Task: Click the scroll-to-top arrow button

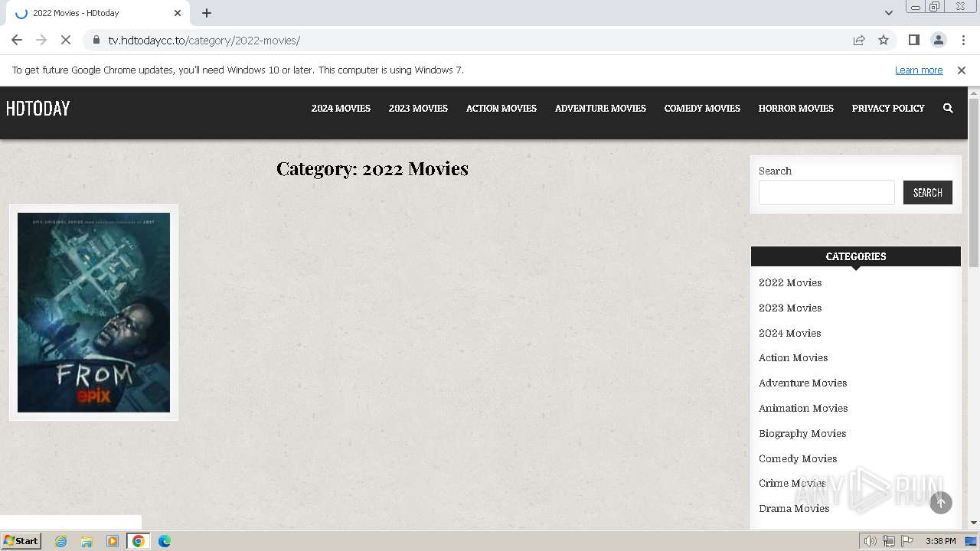Action: pyautogui.click(x=941, y=503)
